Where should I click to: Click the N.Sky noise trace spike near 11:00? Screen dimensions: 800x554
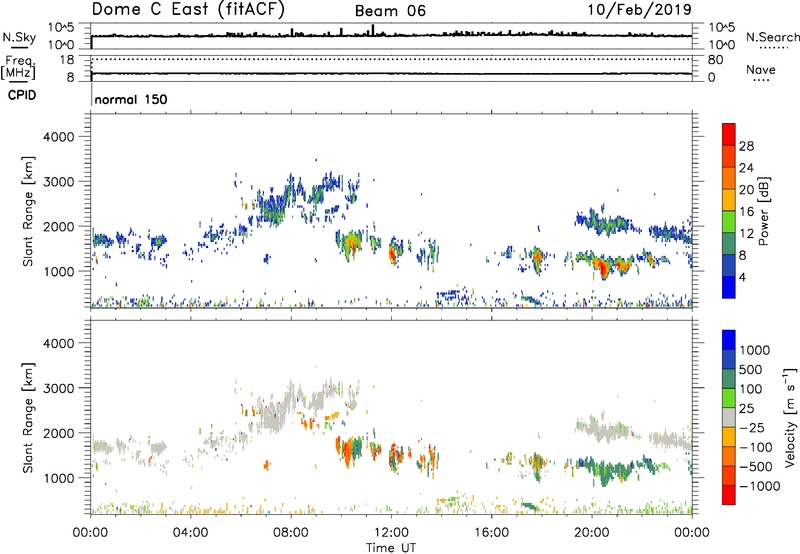[x=373, y=30]
